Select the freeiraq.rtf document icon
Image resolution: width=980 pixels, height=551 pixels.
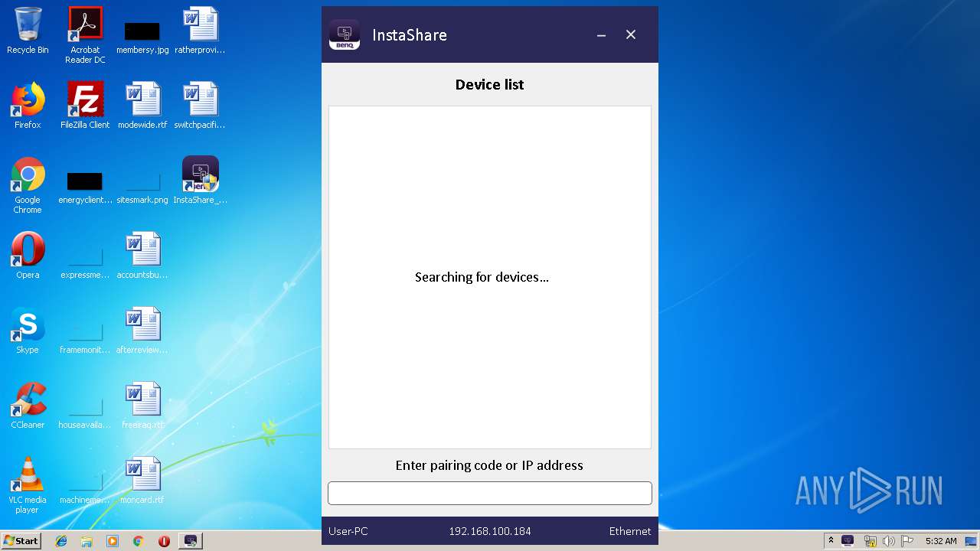pyautogui.click(x=142, y=406)
